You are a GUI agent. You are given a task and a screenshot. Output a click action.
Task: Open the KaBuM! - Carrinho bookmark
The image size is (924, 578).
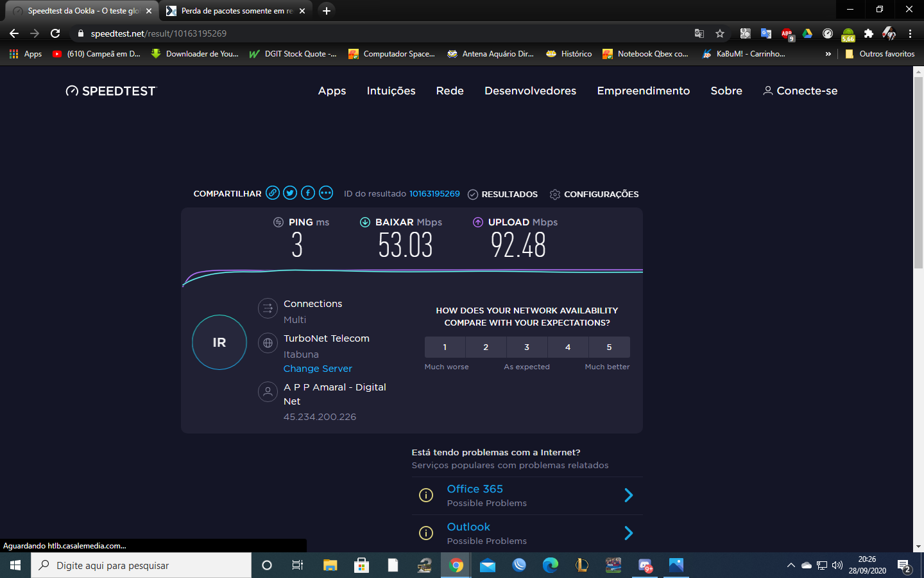tap(743, 54)
